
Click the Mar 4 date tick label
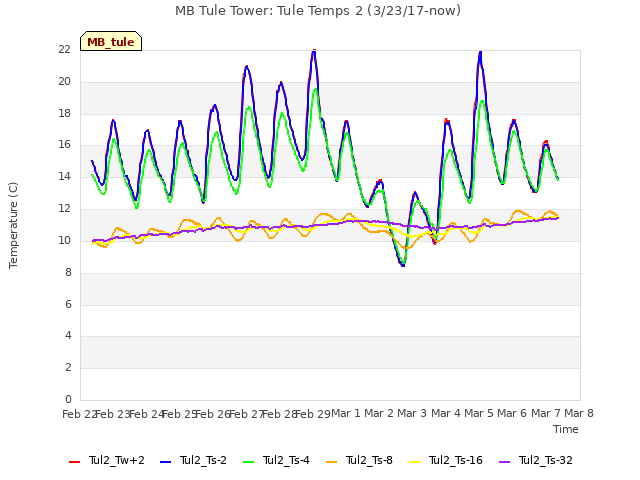point(446,413)
